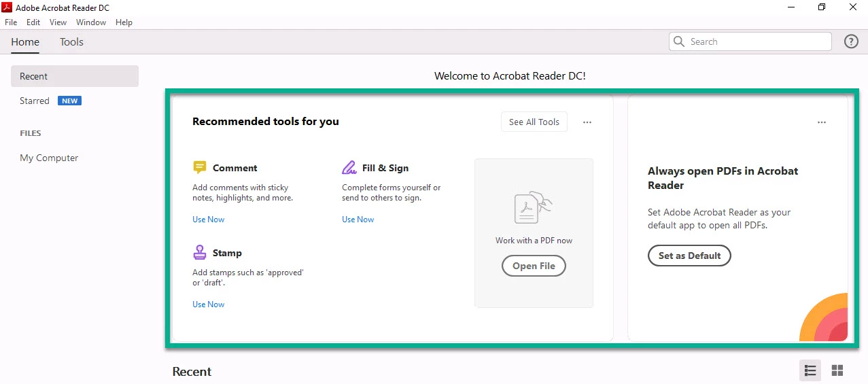
Task: Open the help question mark icon
Action: tap(851, 41)
